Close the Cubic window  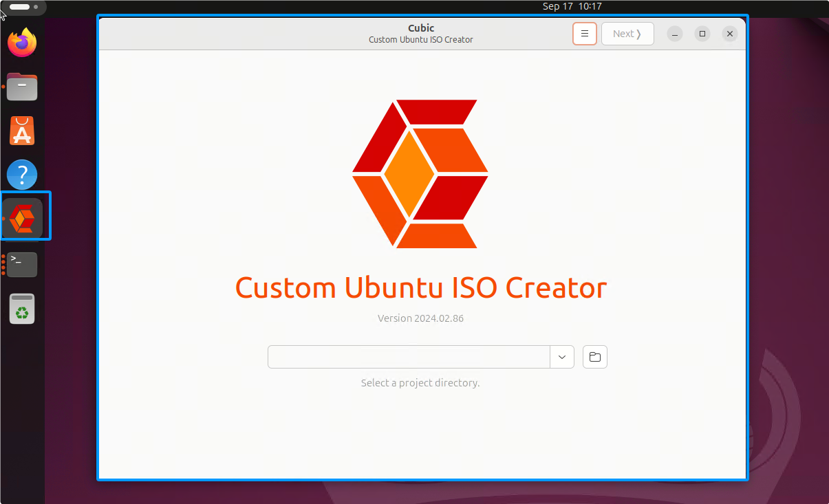[x=730, y=34]
